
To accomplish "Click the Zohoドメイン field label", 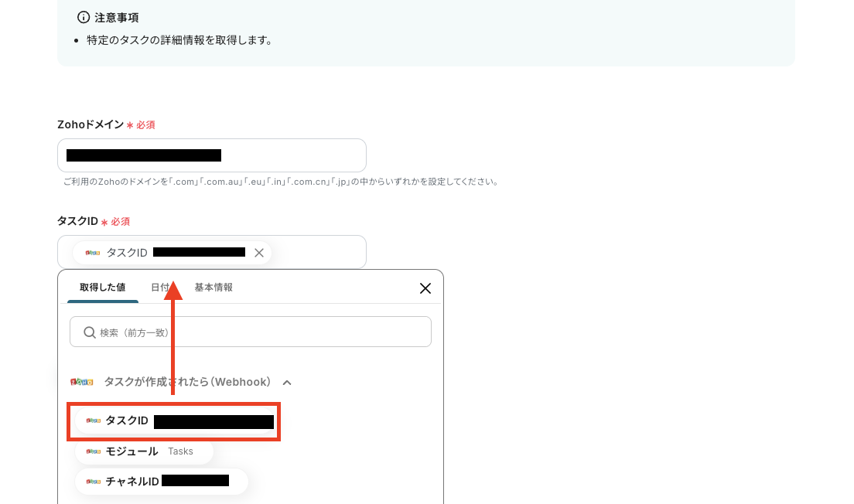I will [91, 124].
